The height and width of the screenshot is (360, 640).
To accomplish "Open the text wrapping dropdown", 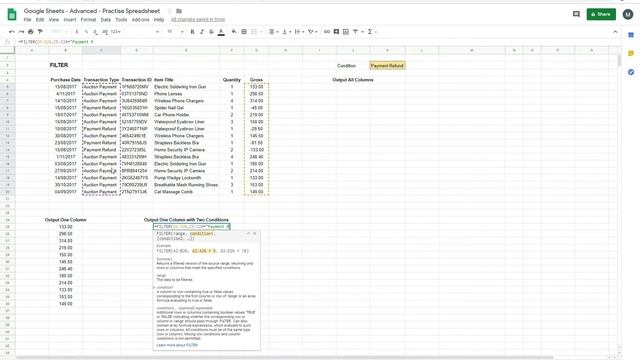I will pyautogui.click(x=299, y=32).
